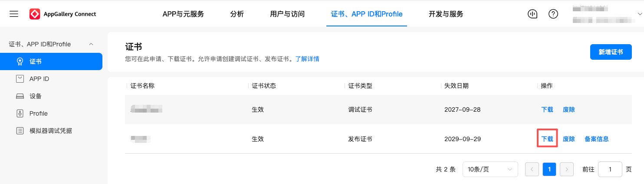Go to the next page arrow
Viewport: 644px width, 184px height.
(567, 169)
